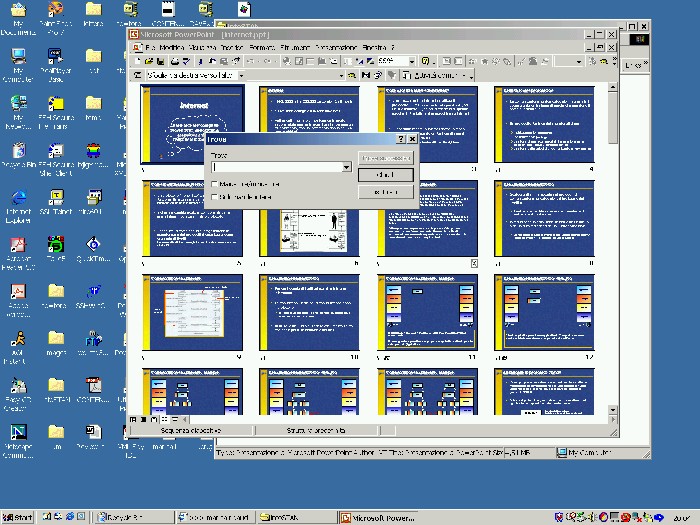Select slide 12 thumbnail in sorter
The height and width of the screenshot is (525, 700).
[x=544, y=312]
